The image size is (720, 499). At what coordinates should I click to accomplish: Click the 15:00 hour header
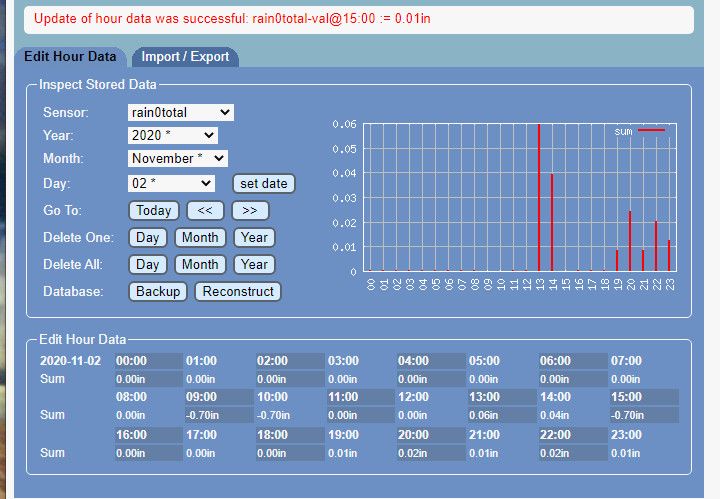click(644, 397)
